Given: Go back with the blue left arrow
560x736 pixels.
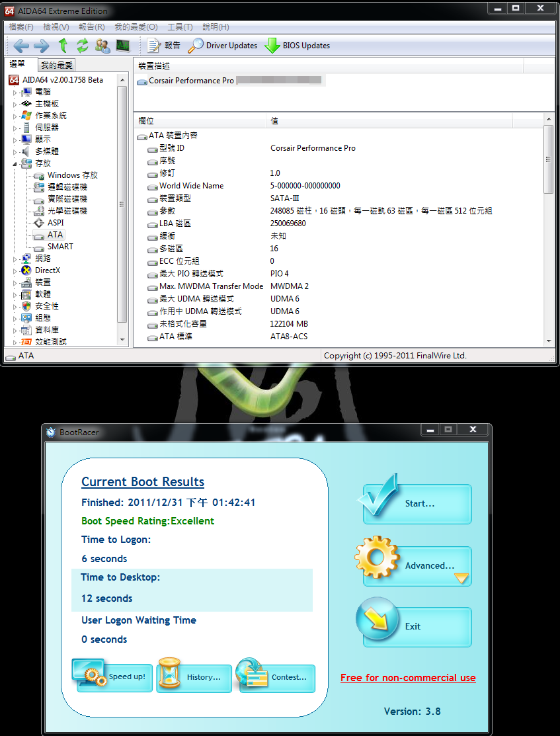Looking at the screenshot, I should [x=21, y=46].
